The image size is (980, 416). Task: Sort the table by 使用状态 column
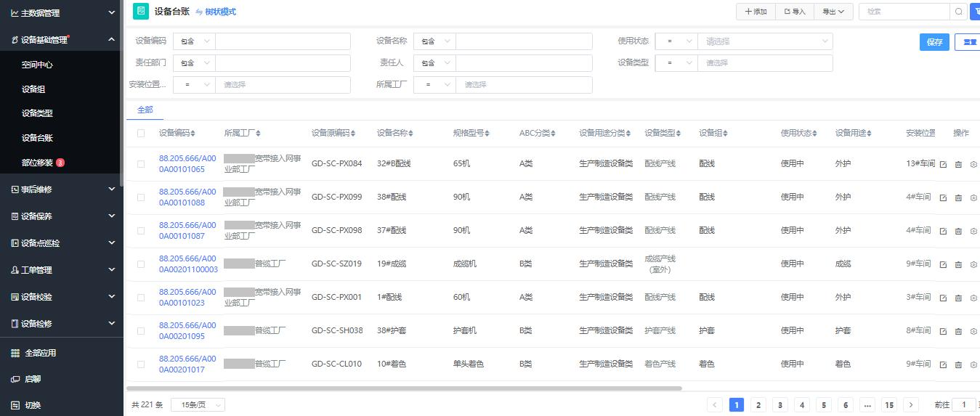point(814,134)
